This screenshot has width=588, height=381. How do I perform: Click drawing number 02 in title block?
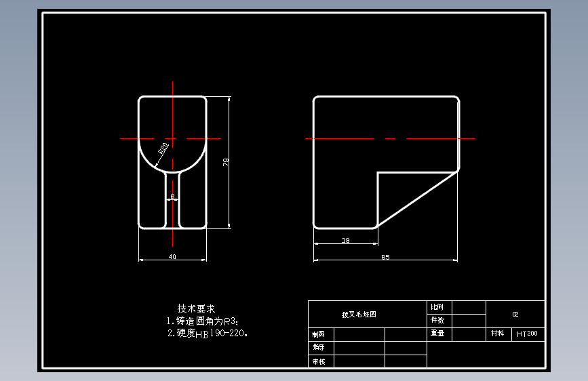(515, 315)
